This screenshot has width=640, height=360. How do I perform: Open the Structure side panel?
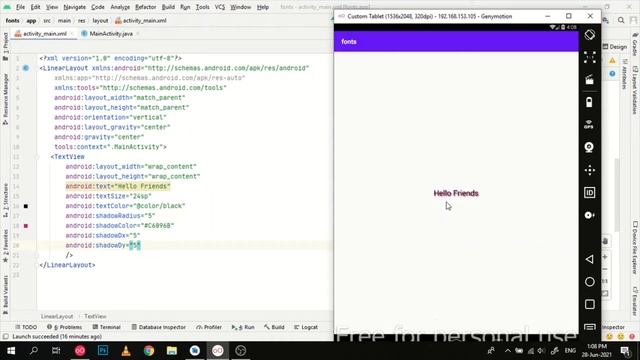click(x=5, y=200)
